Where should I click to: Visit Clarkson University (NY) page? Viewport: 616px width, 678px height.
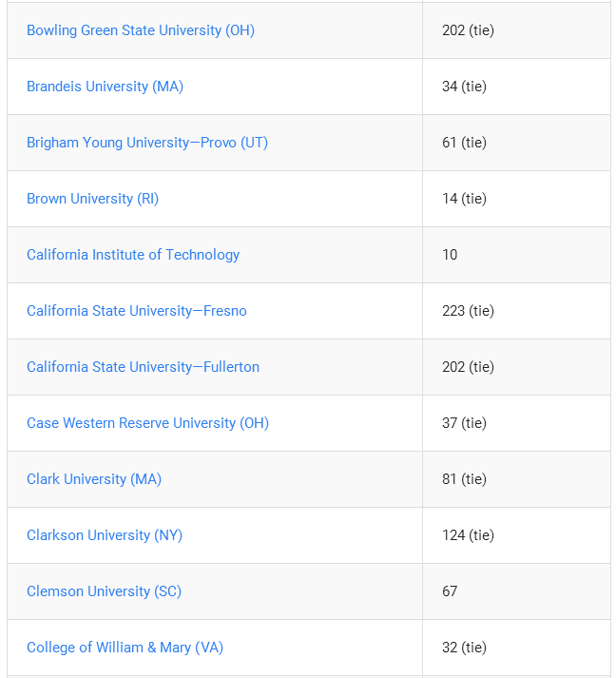[x=105, y=535]
